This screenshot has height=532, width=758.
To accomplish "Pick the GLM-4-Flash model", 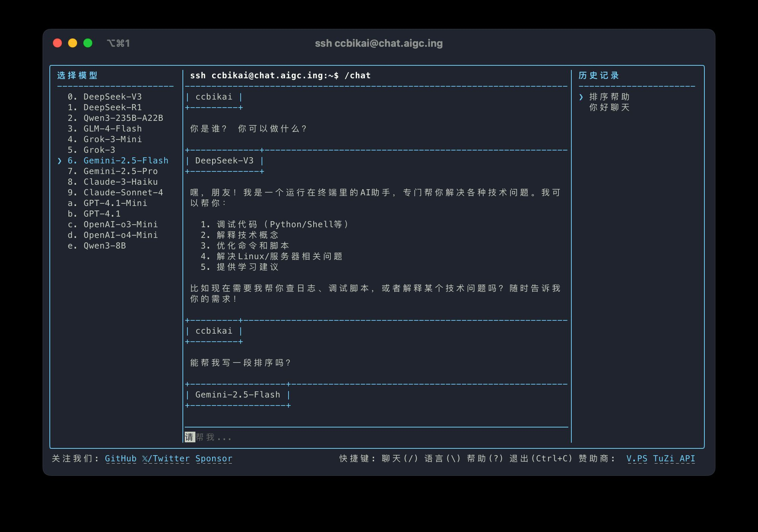I will [105, 128].
